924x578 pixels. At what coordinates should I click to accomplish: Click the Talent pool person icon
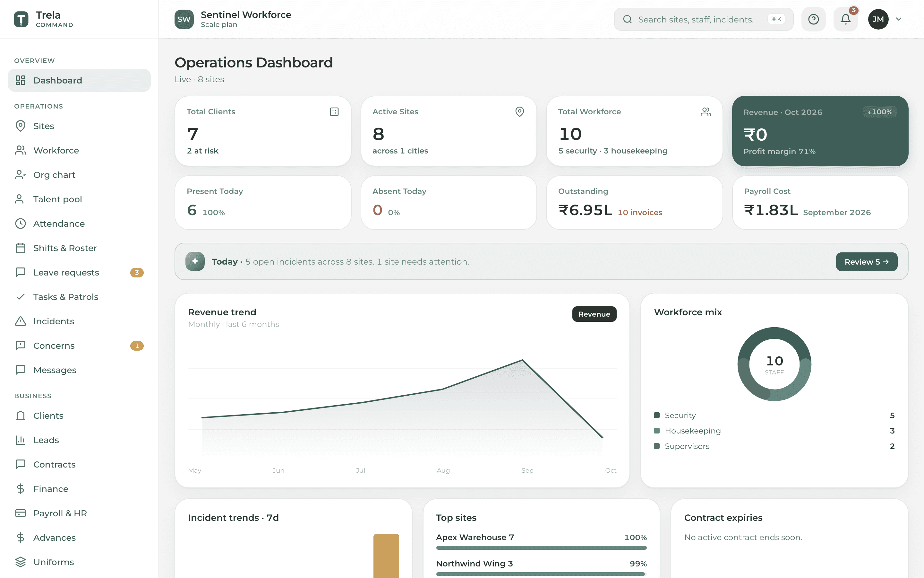[20, 199]
